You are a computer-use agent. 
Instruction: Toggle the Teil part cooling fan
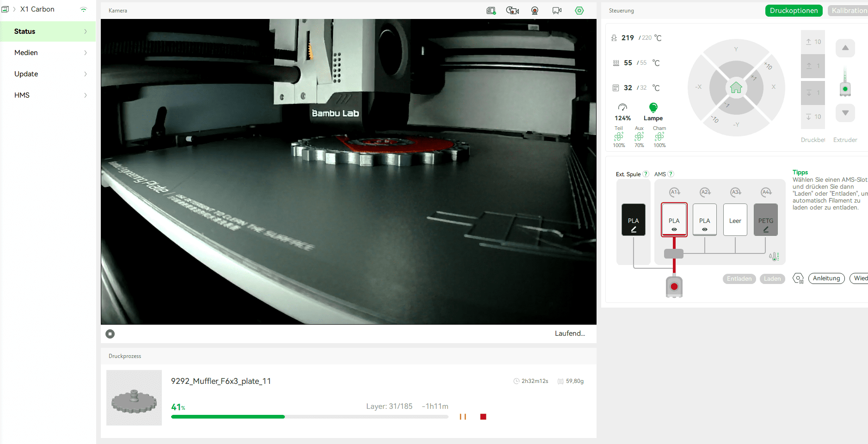(619, 137)
